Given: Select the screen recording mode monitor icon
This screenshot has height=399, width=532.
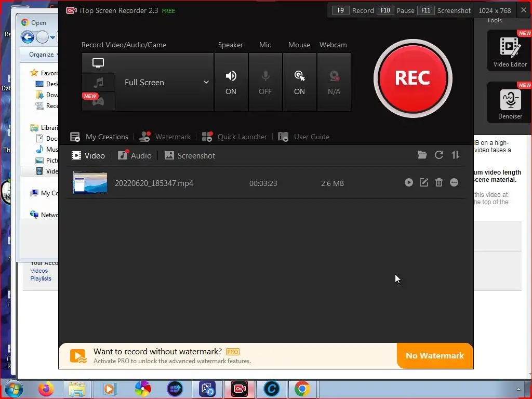Looking at the screenshot, I should tap(98, 63).
